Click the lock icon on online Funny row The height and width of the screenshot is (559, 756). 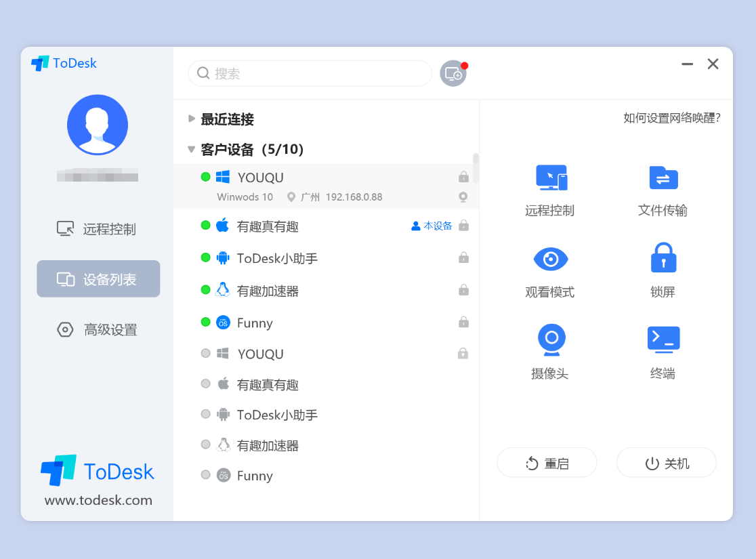click(463, 322)
